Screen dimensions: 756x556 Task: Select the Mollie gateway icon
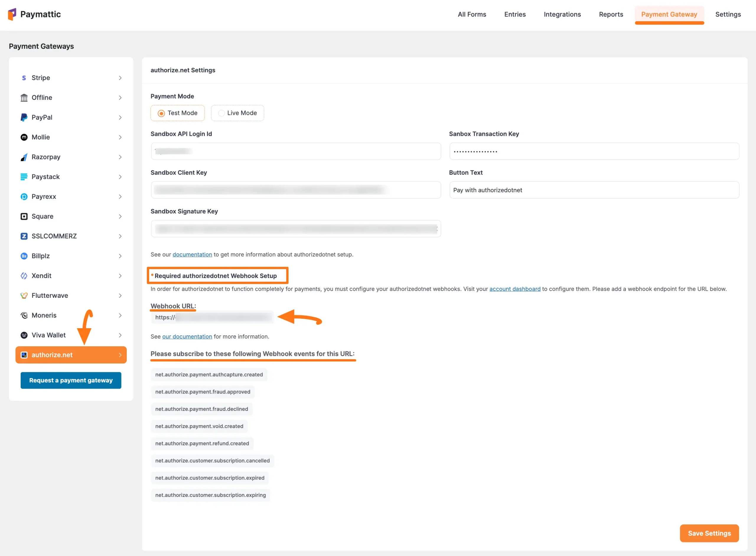coord(24,137)
